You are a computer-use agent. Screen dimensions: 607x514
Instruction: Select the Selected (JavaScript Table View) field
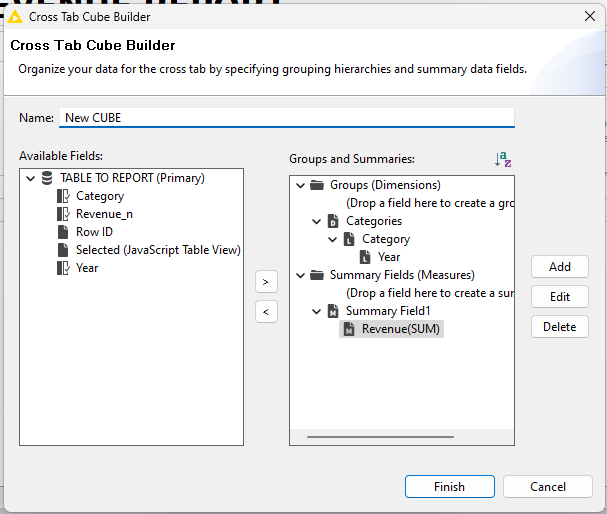[x=158, y=250]
